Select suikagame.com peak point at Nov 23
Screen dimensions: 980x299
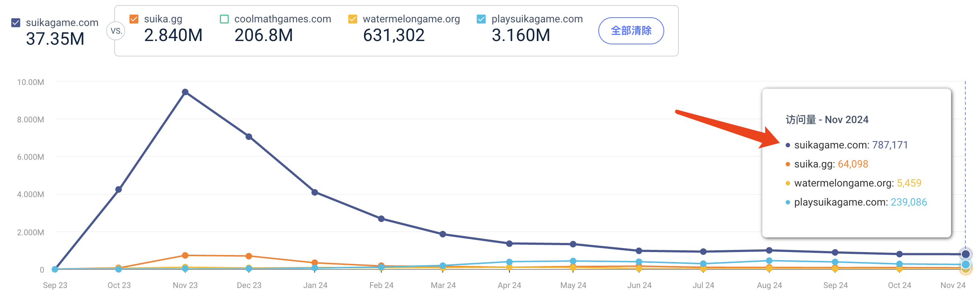(x=185, y=92)
